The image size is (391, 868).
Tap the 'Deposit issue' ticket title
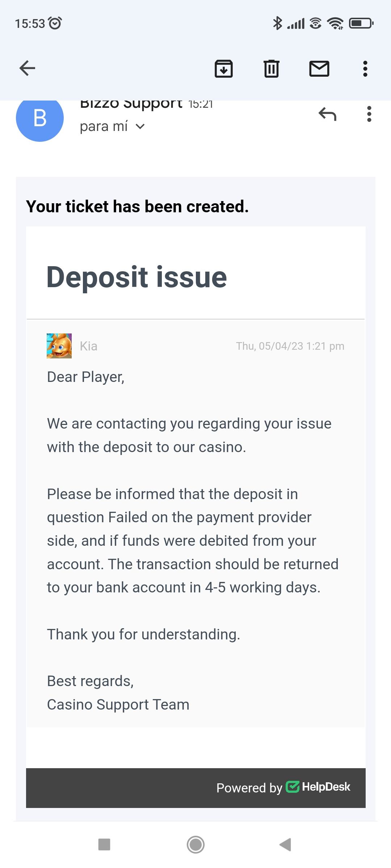pyautogui.click(x=136, y=277)
